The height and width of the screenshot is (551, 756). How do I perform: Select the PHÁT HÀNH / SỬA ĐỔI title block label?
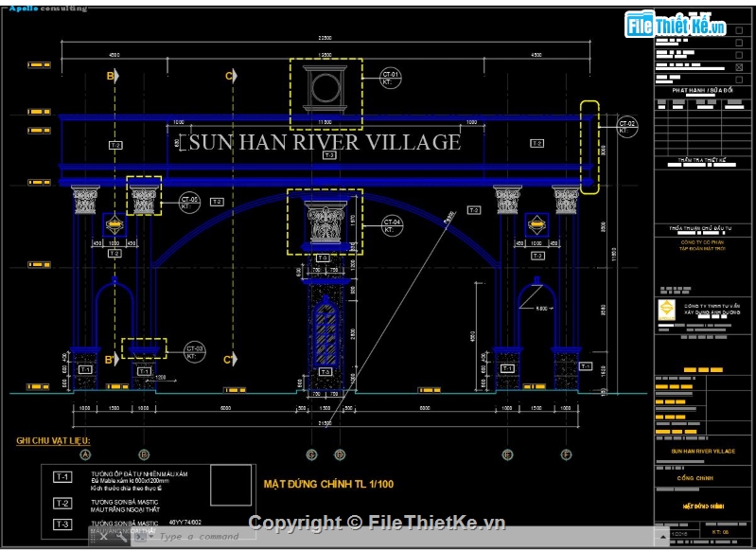[x=702, y=90]
